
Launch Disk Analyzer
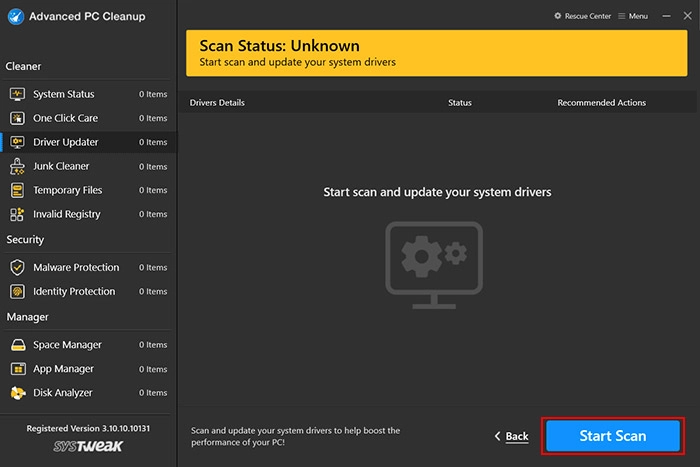88,393
